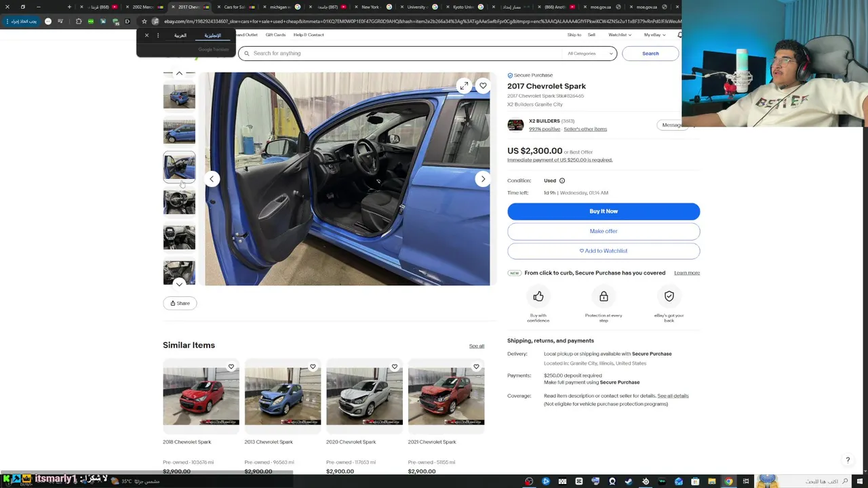Click the Protection at every step lock icon
868x488 pixels.
[604, 296]
